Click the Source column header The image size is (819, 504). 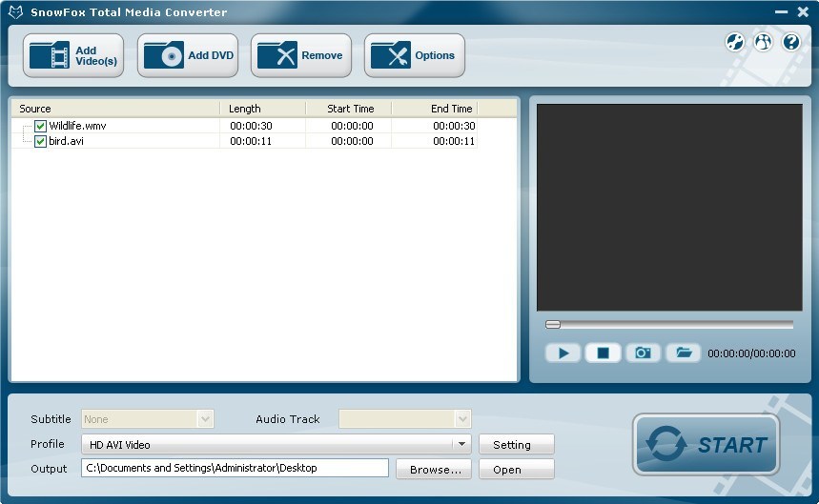coord(115,109)
